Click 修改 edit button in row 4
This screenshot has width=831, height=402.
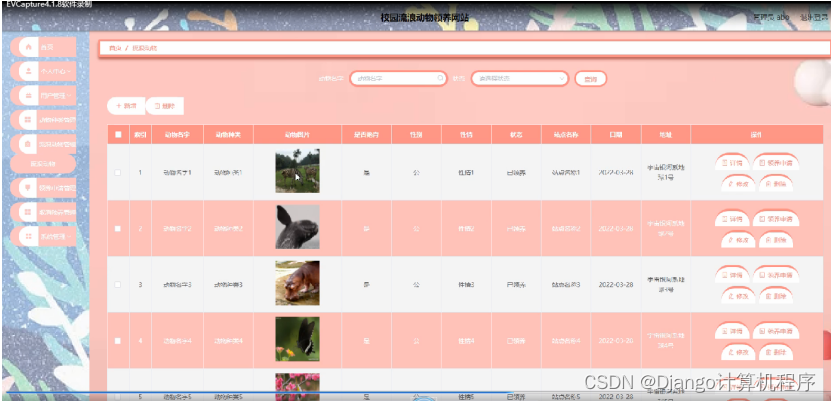738,351
